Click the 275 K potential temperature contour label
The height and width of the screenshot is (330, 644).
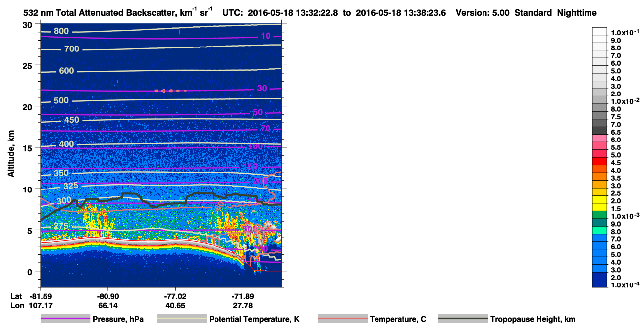coord(61,226)
